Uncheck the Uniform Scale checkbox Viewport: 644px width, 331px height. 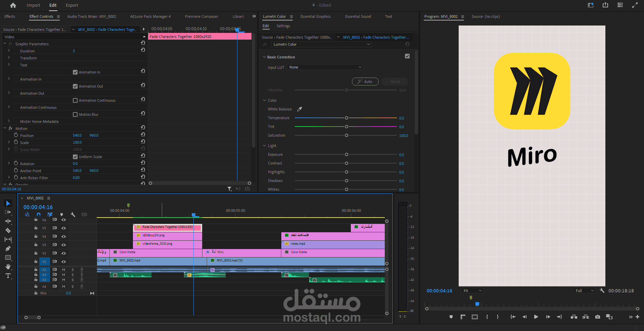tap(75, 157)
